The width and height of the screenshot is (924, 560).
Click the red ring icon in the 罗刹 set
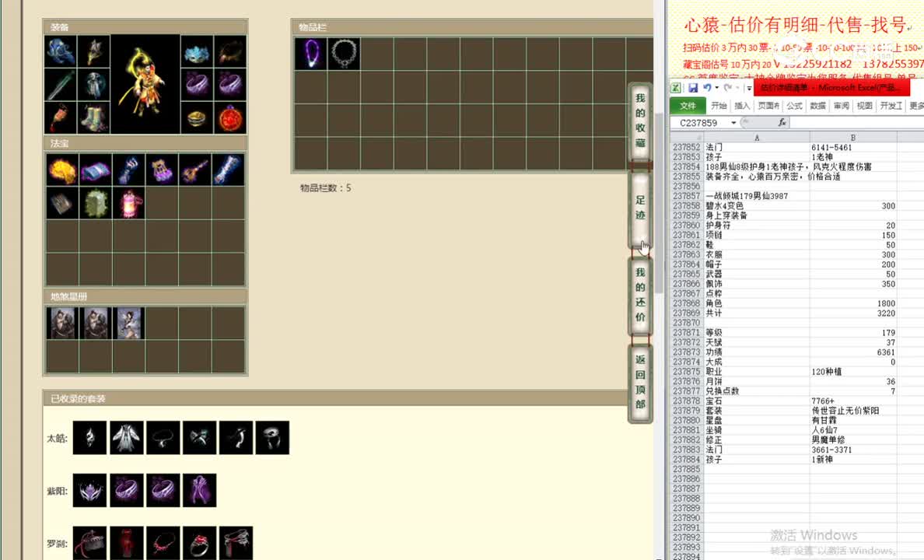coord(200,543)
